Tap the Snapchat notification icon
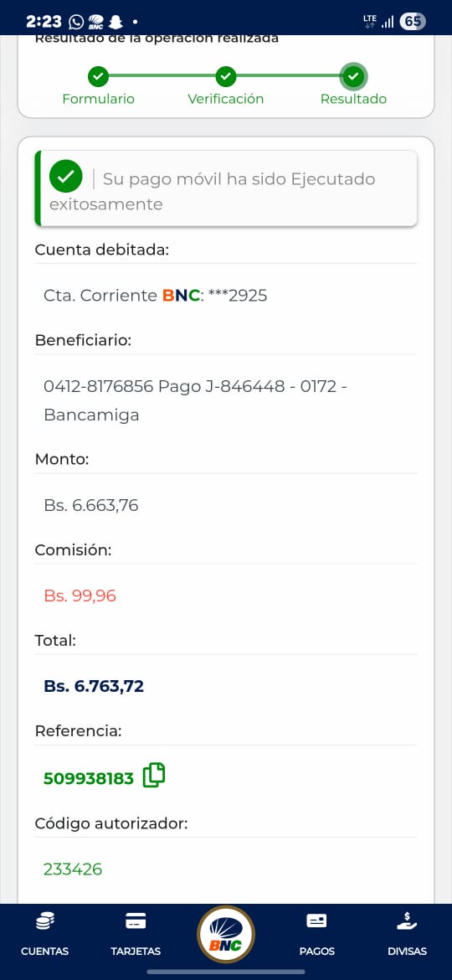 115,22
